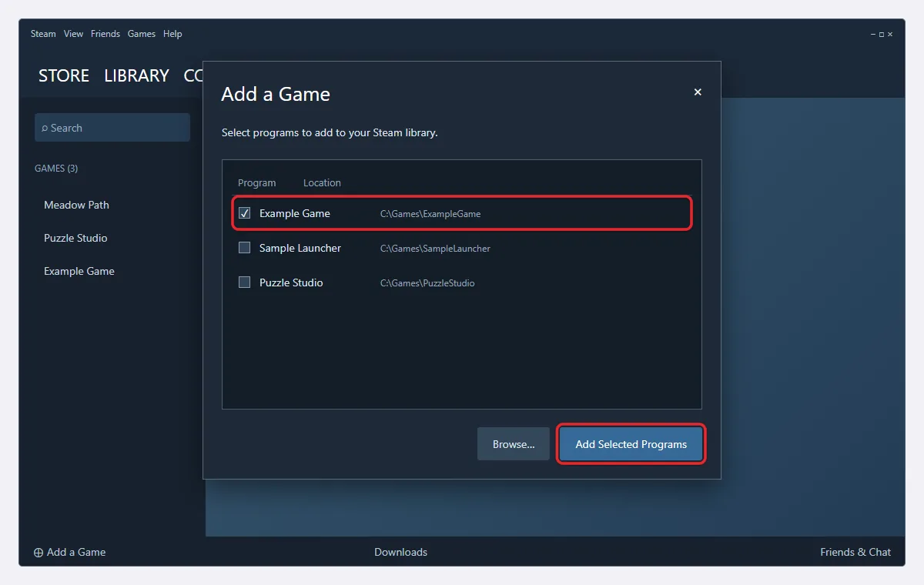Click the GAMES (3) section header

[56, 168]
